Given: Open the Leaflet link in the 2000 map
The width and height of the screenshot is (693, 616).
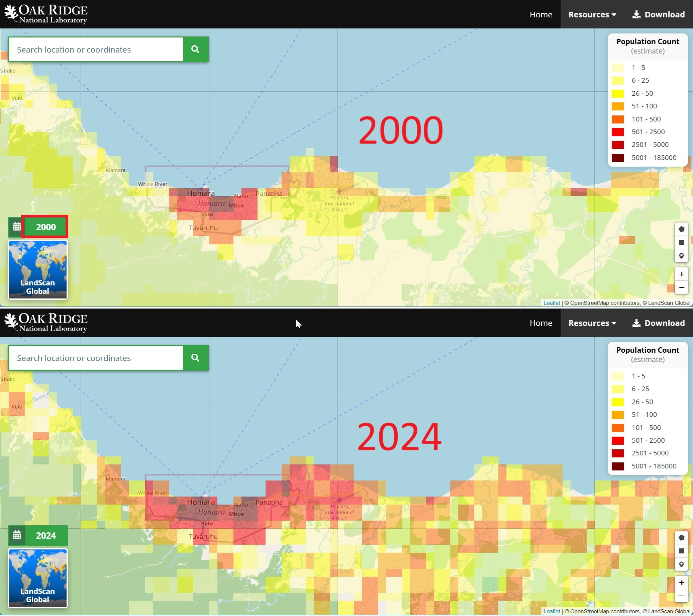Looking at the screenshot, I should (x=552, y=303).
